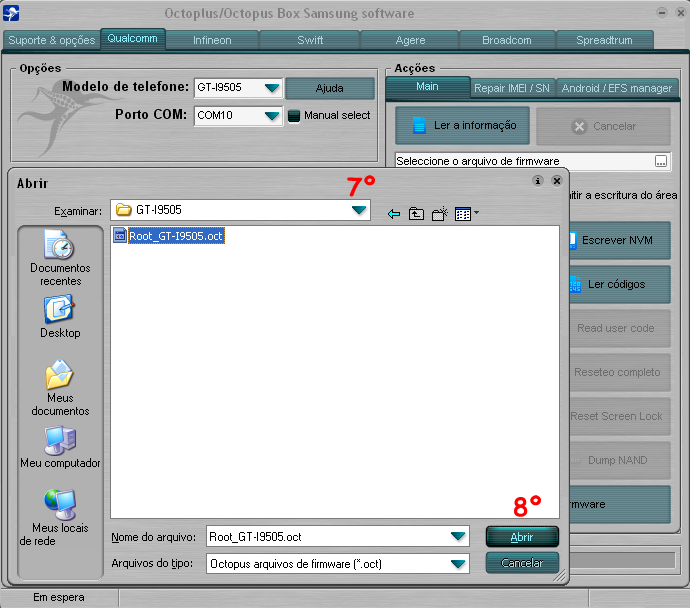
Task: Click the Escrever NVM button
Action: tap(620, 240)
